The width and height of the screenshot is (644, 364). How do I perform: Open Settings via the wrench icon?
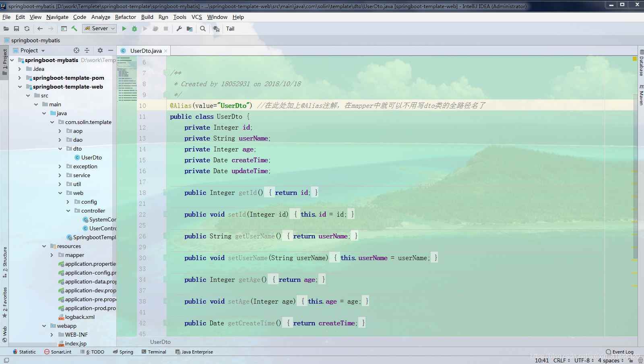click(178, 29)
